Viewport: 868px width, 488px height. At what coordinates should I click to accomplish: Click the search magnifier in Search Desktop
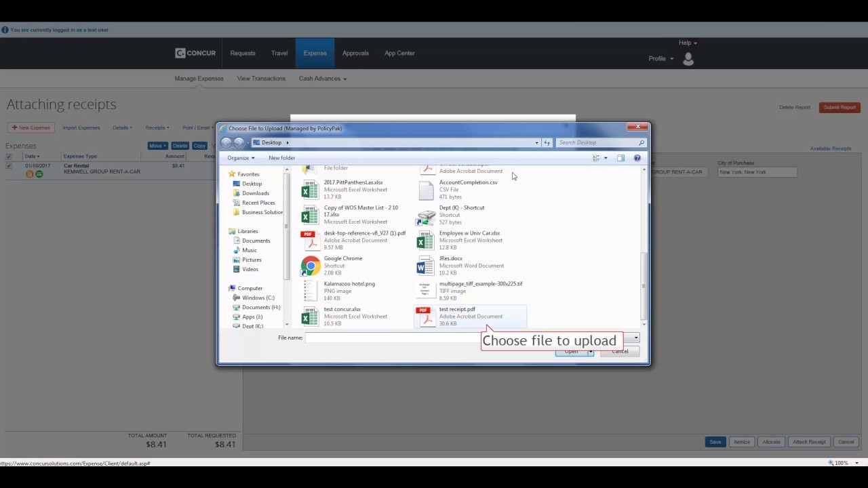641,143
